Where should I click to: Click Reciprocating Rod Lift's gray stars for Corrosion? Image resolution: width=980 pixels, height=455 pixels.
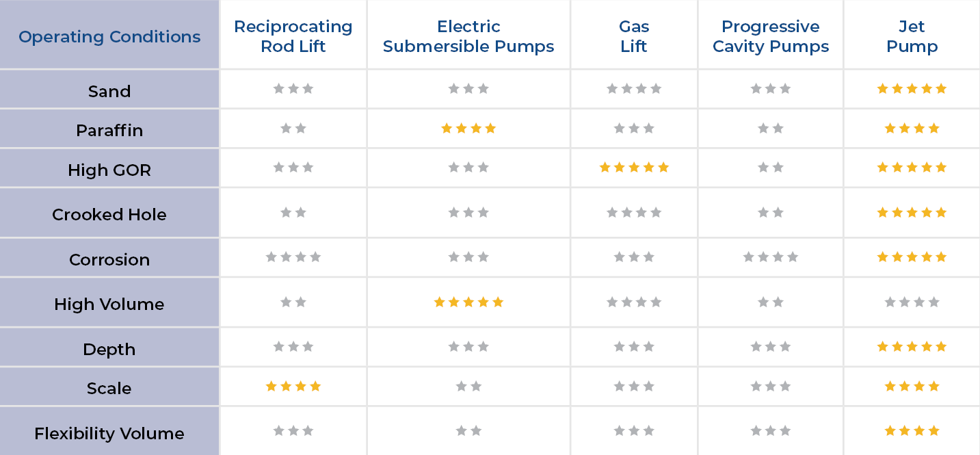[293, 257]
